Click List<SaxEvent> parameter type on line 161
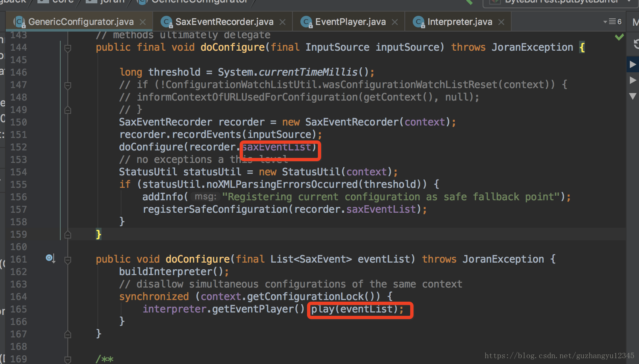This screenshot has width=639, height=364. coord(311,259)
